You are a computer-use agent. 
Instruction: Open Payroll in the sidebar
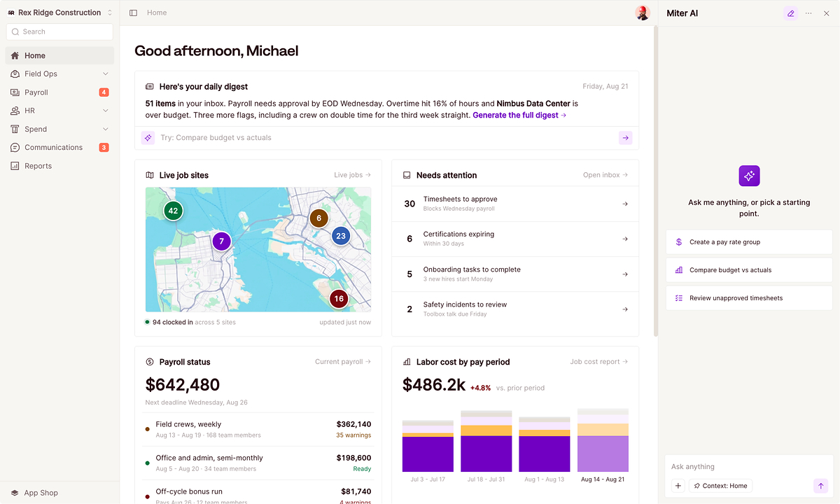(59, 92)
